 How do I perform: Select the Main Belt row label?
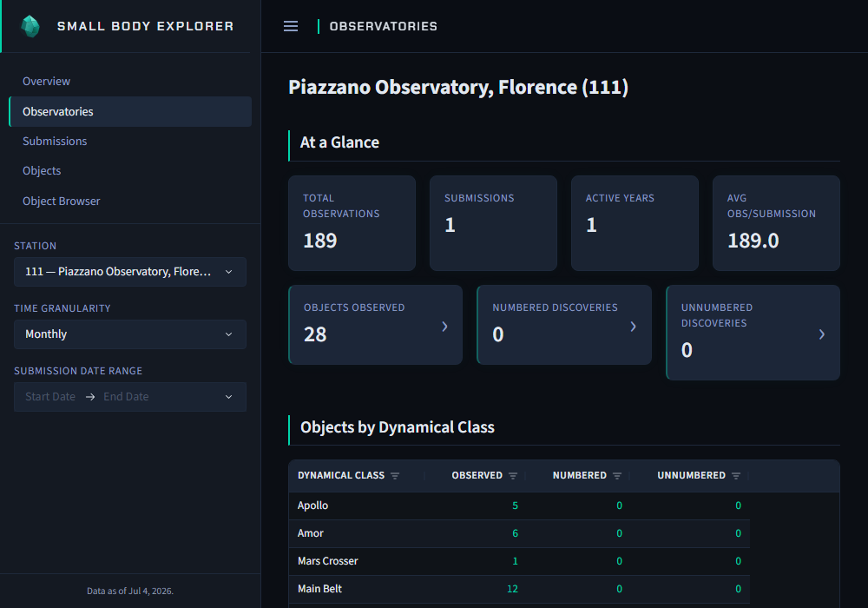coord(320,589)
